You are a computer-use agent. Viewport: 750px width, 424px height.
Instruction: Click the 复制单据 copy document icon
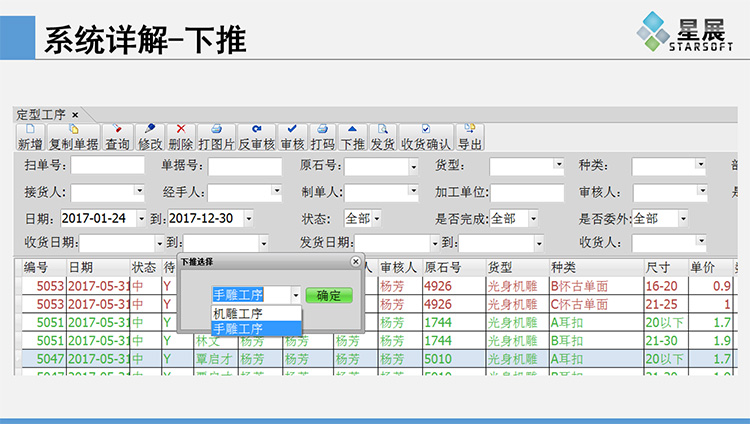pos(73,137)
